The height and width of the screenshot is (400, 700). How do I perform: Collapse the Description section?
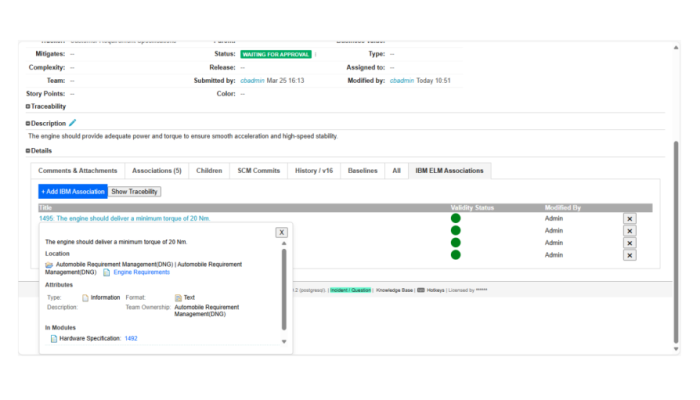[x=28, y=123]
